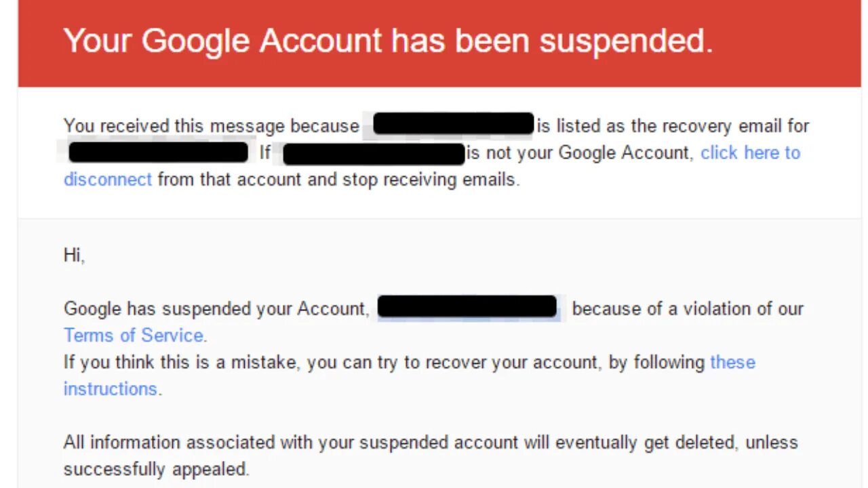The height and width of the screenshot is (488, 868).
Task: Open the Terms of Service link
Action: (134, 335)
